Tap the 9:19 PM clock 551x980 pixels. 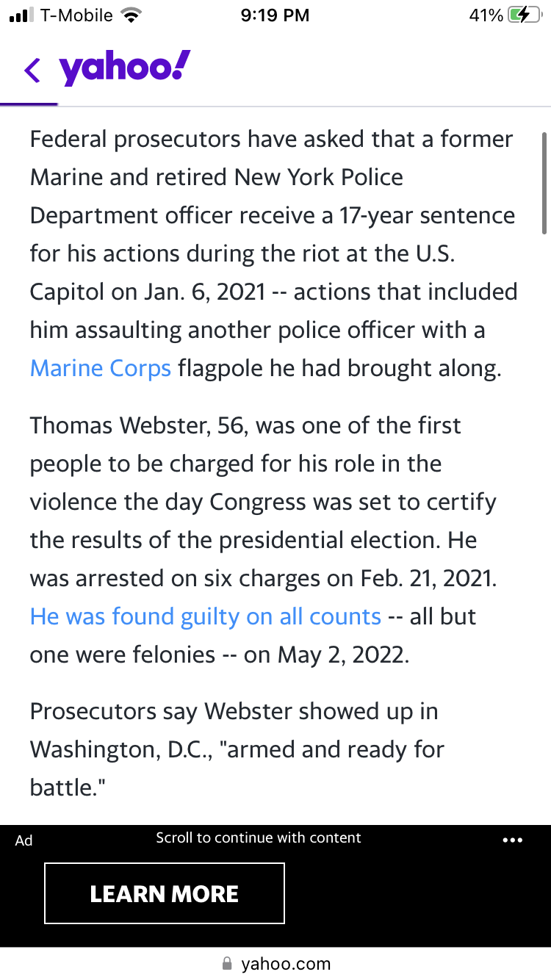275,15
